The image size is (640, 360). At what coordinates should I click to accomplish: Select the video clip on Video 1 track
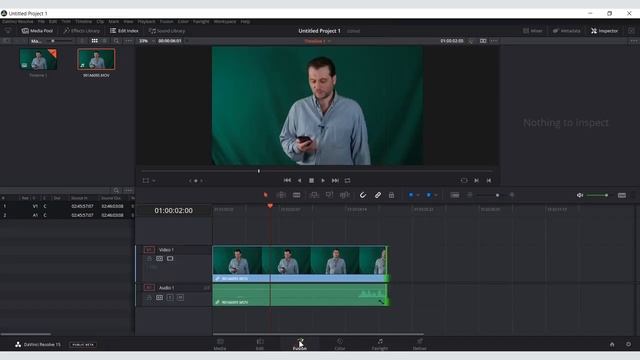[x=300, y=264]
